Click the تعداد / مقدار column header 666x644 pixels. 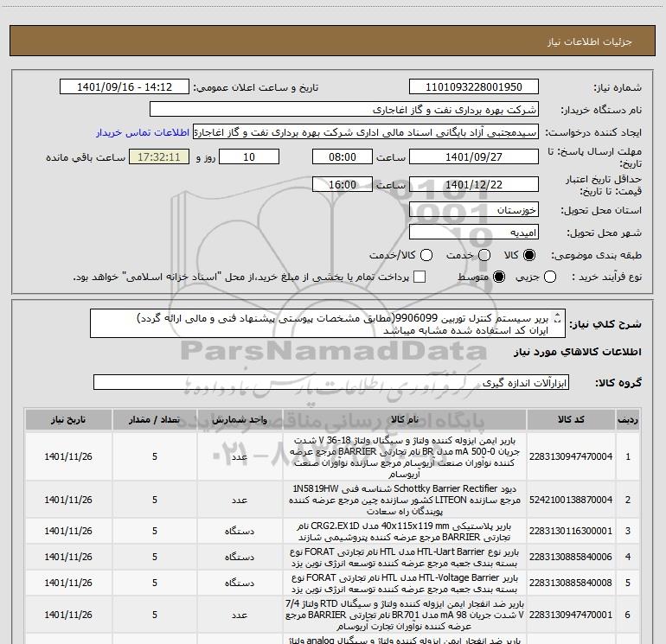[x=155, y=420]
